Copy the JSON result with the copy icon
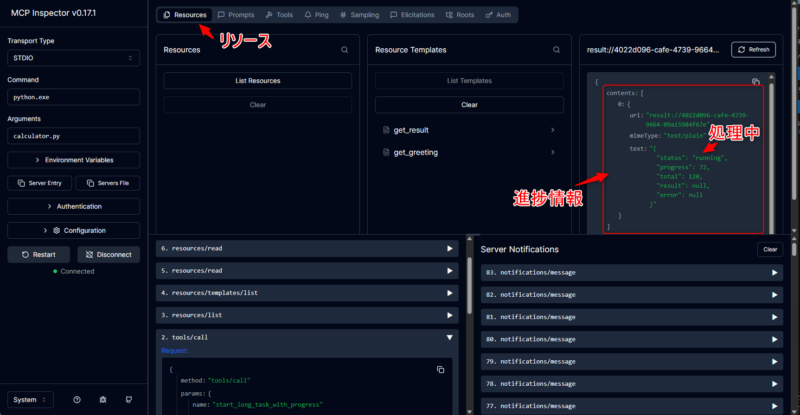 [x=755, y=82]
